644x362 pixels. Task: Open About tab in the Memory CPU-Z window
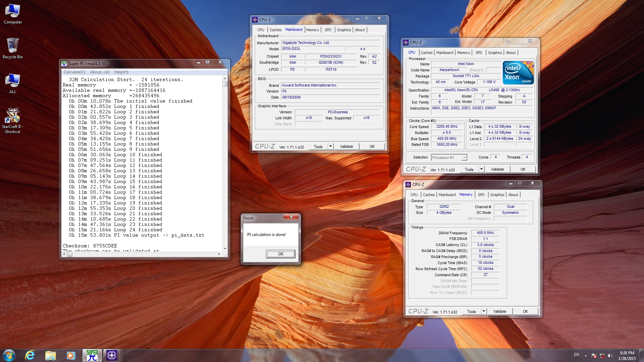tap(513, 195)
